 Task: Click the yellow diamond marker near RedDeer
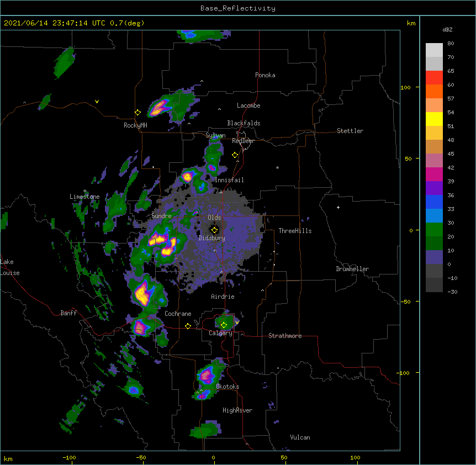point(235,155)
